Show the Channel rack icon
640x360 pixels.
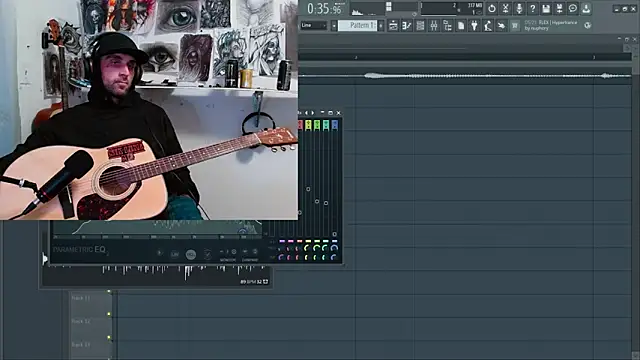point(420,26)
